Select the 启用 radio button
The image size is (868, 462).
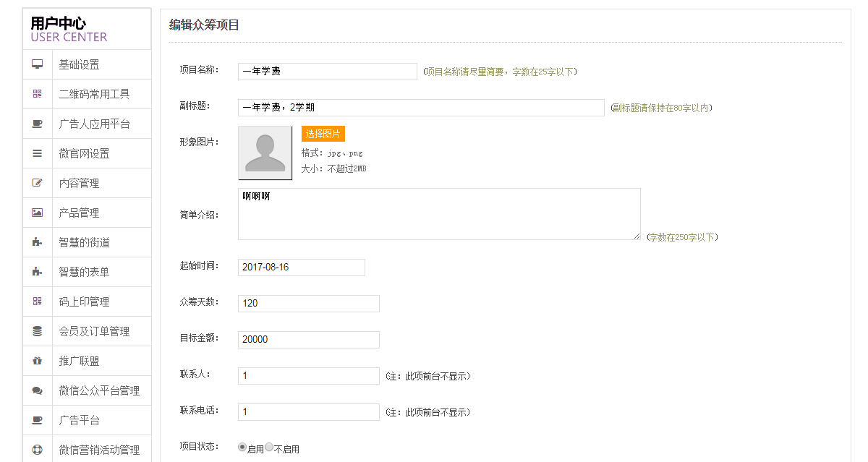tap(242, 448)
